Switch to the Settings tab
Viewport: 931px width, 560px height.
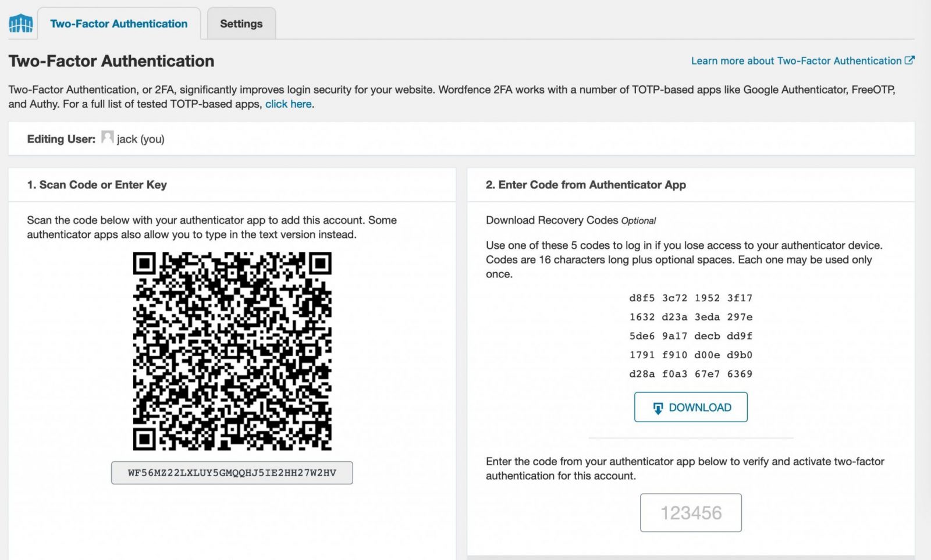(x=241, y=24)
